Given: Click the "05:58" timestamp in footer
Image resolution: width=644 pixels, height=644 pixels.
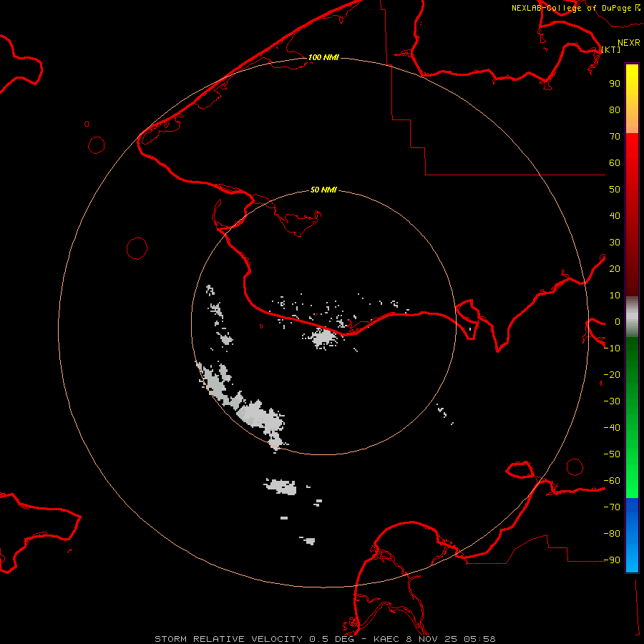Looking at the screenshot, I should click(479, 639).
